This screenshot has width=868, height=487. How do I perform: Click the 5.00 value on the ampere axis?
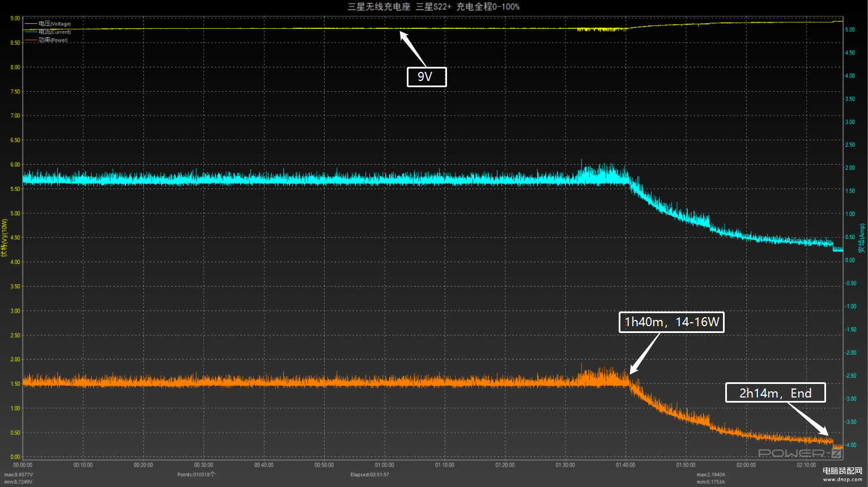click(x=850, y=29)
